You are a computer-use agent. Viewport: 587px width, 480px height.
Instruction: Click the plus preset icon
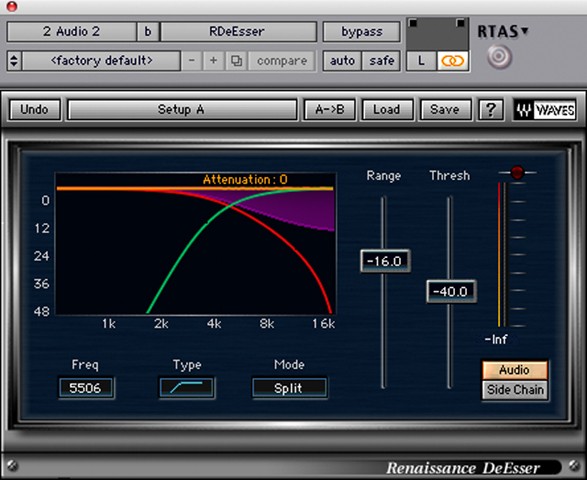(x=213, y=61)
